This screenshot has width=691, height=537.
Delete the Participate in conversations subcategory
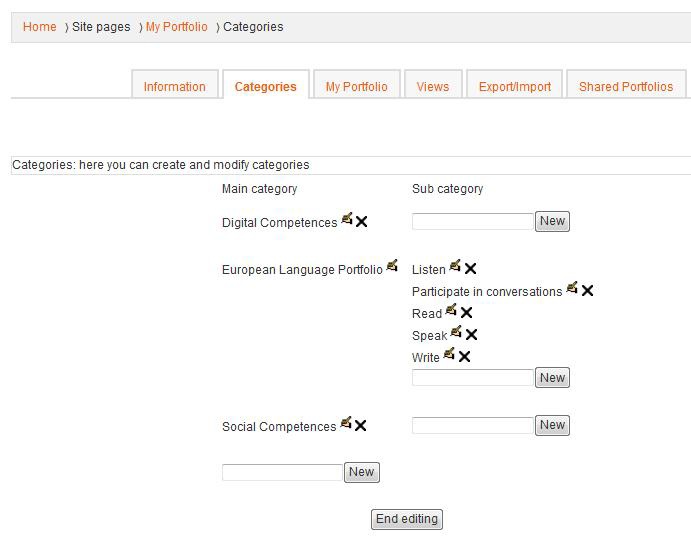(587, 290)
